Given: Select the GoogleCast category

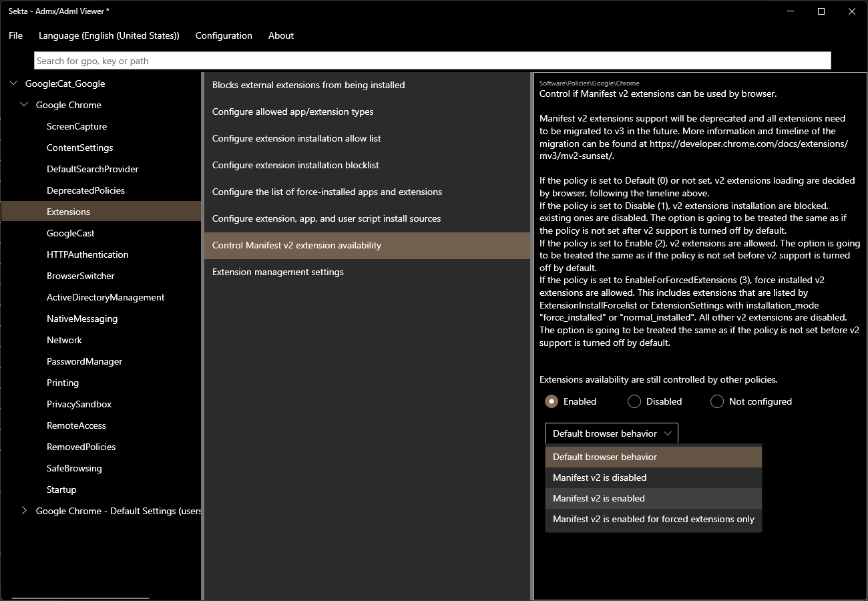Looking at the screenshot, I should click(x=101, y=233).
